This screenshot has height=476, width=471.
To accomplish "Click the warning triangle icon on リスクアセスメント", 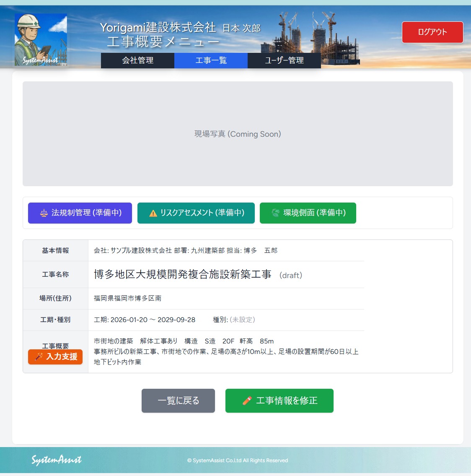I will point(153,213).
